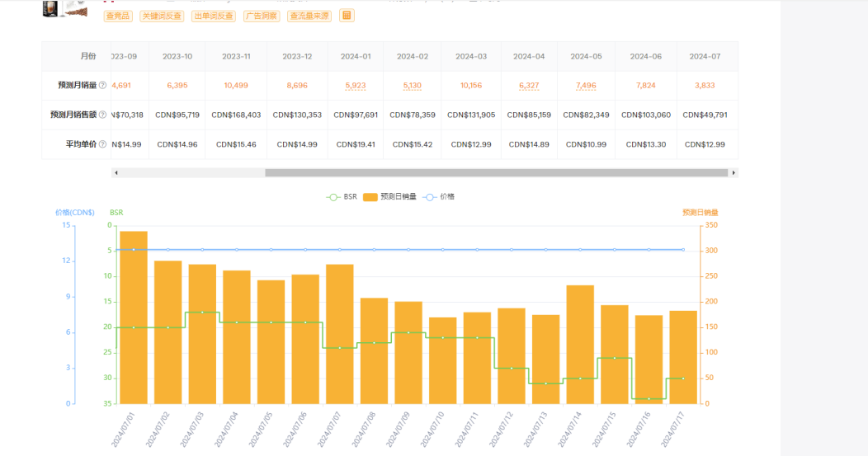Image resolution: width=868 pixels, height=456 pixels.
Task: Click the price line point on 2024/07/17
Action: point(683,250)
